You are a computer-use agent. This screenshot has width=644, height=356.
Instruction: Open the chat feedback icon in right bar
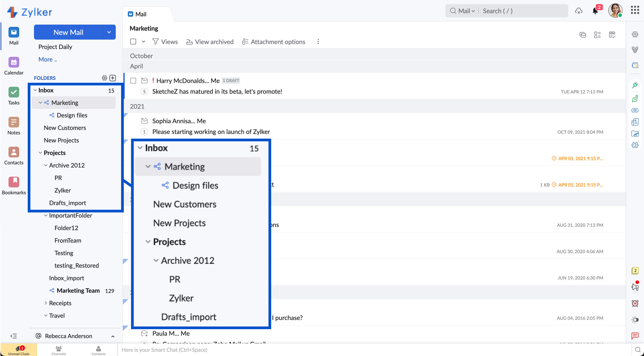[x=635, y=336]
